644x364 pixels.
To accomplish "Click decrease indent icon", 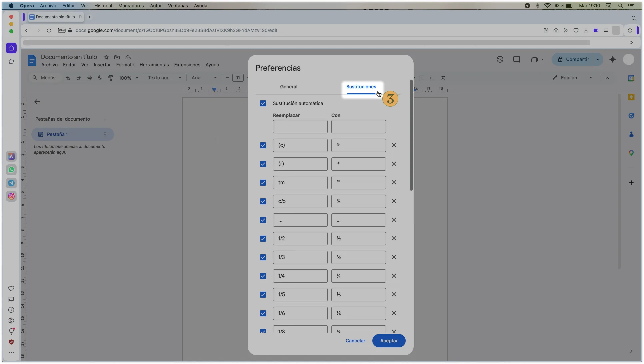I will pos(422,78).
